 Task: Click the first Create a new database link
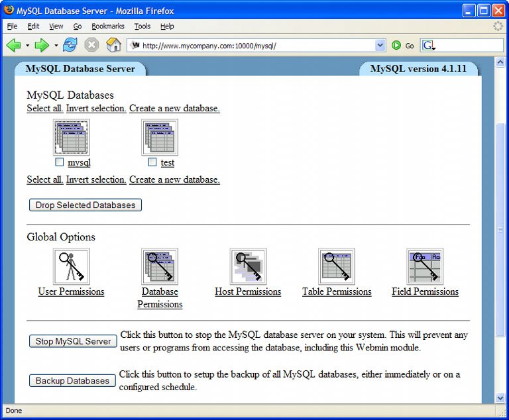174,109
